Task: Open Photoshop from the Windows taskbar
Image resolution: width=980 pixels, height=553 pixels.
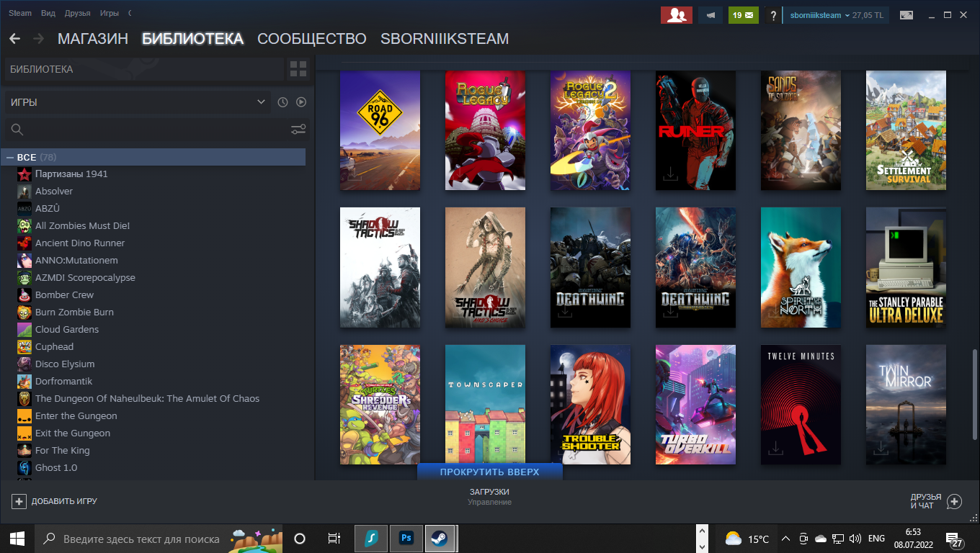Action: coord(406,538)
